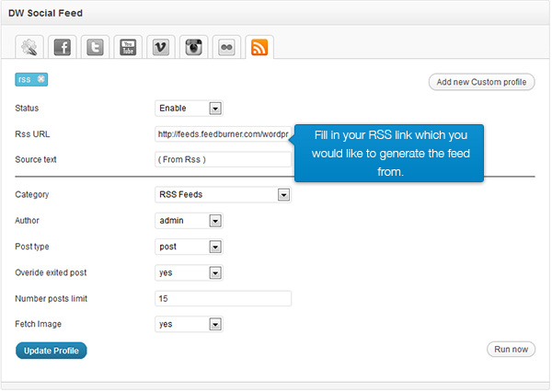Open the Category RSS Feeds dropdown
The image size is (552, 392).
tap(224, 194)
